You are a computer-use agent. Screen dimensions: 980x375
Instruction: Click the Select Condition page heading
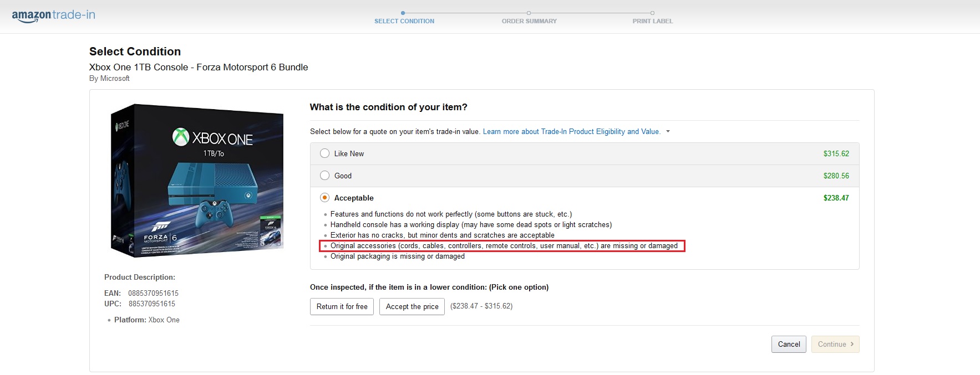tap(135, 52)
